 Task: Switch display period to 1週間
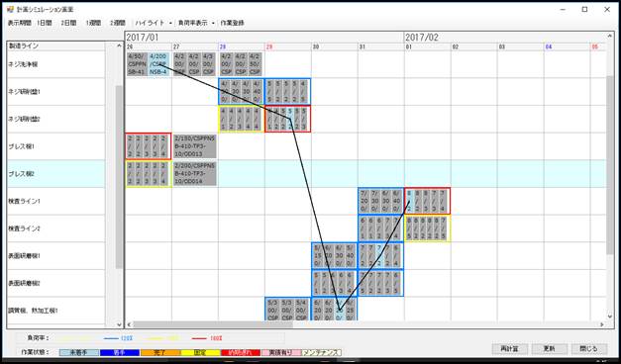(93, 23)
